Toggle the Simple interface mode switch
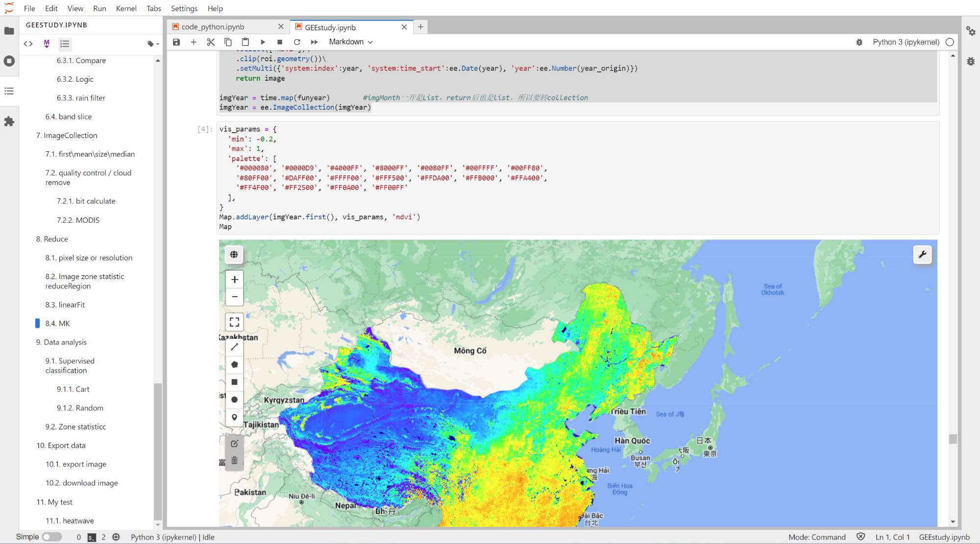This screenshot has height=544, width=980. pos(51,537)
